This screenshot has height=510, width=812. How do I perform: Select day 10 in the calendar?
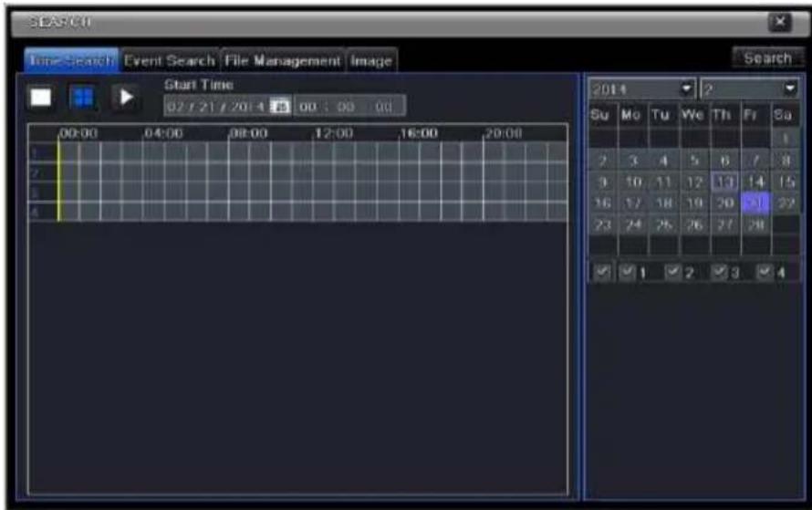tap(633, 182)
